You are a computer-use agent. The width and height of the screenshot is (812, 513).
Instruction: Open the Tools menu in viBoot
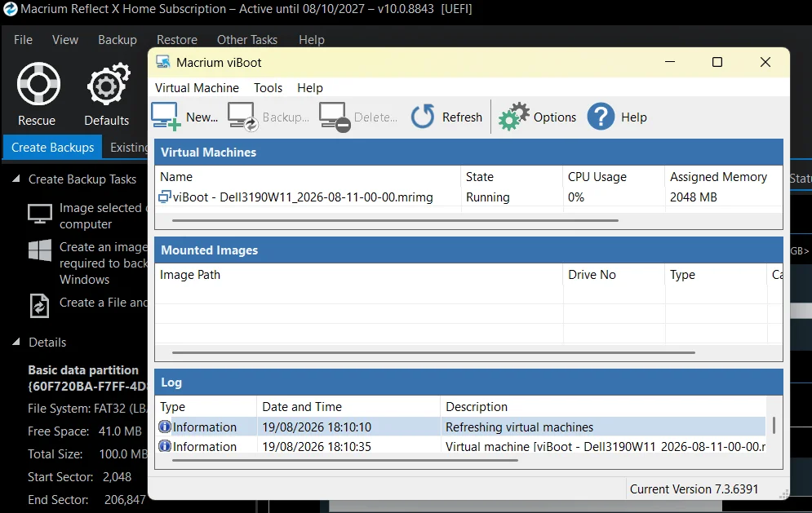268,87
